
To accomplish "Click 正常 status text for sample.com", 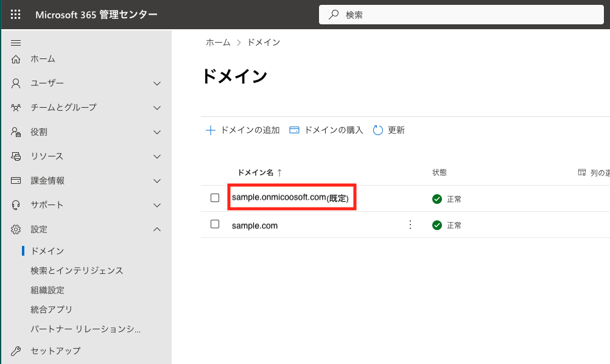I will (454, 226).
